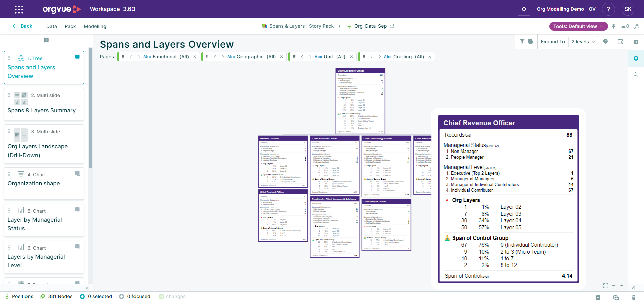Zoom out with the minus icon
This screenshot has width=644, height=303.
(x=613, y=286)
